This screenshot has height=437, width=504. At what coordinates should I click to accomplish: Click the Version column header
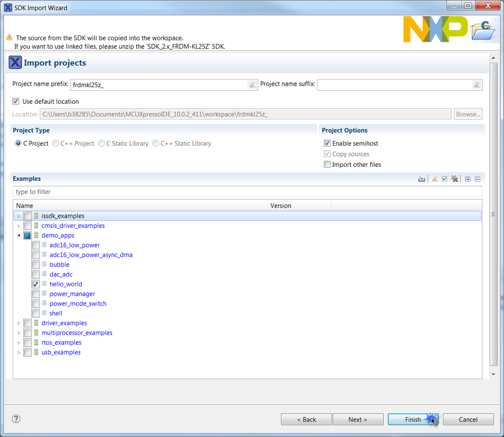[300, 206]
